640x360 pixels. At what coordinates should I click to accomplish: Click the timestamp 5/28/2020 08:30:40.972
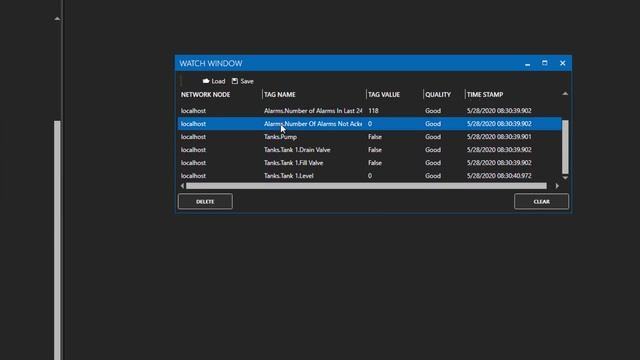tap(499, 176)
